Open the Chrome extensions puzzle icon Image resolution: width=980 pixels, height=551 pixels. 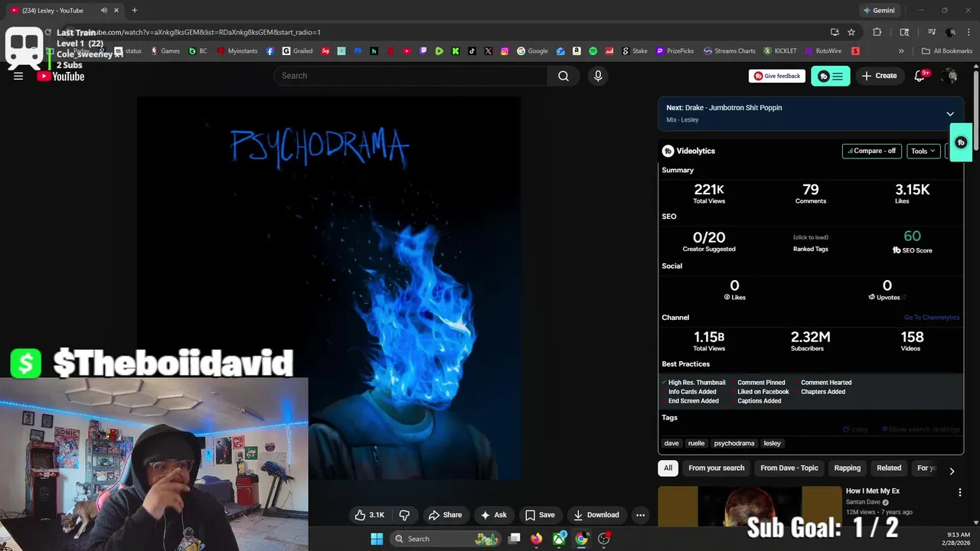(877, 32)
